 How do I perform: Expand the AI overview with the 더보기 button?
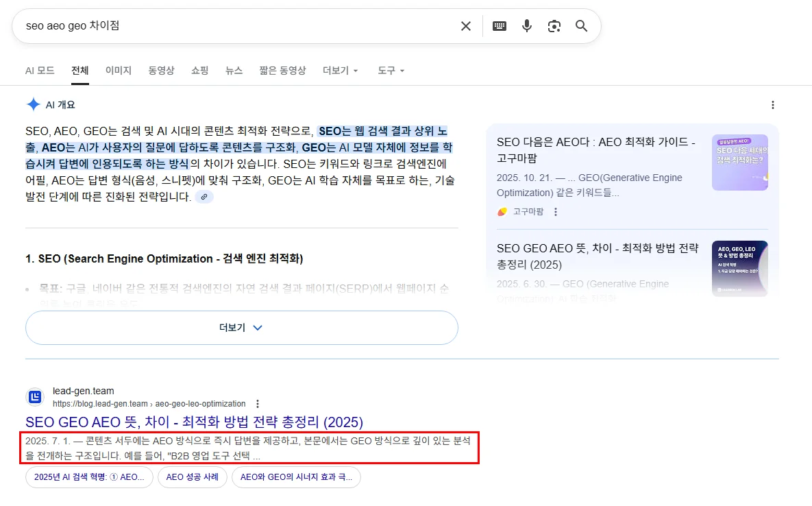click(x=241, y=328)
